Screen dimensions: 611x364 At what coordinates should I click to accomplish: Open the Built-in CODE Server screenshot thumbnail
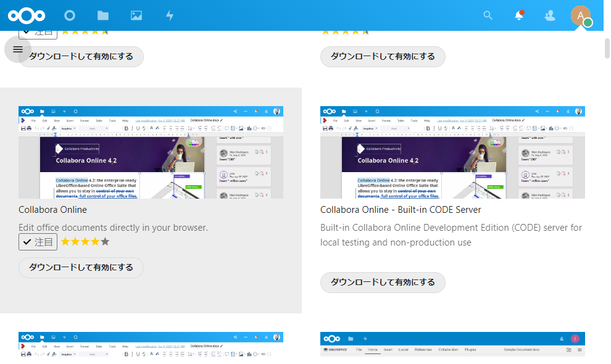(452, 152)
